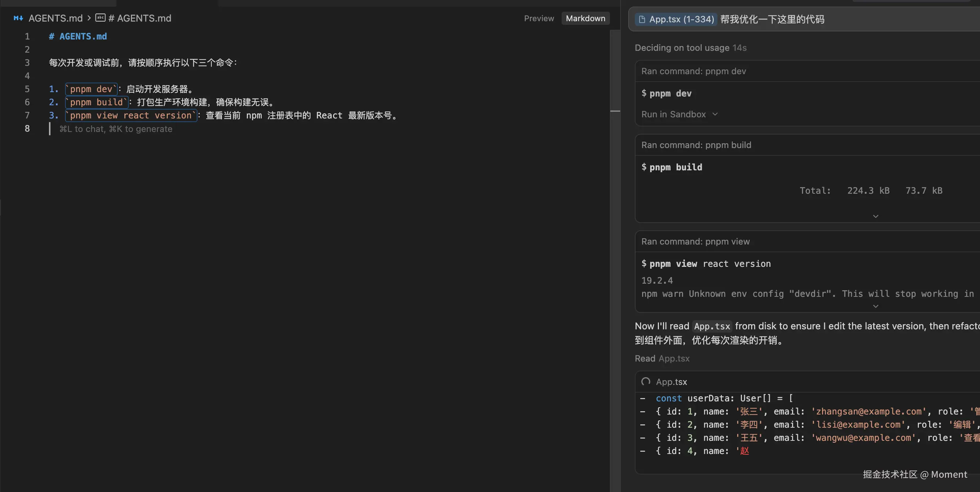
Task: Click the loading spinner beside App.tsx
Action: point(646,381)
